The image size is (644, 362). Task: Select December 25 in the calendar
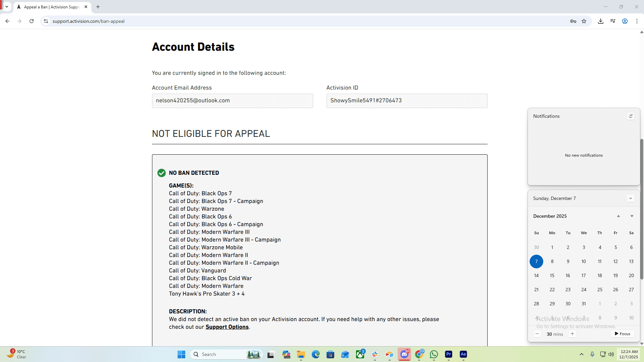pos(600,290)
